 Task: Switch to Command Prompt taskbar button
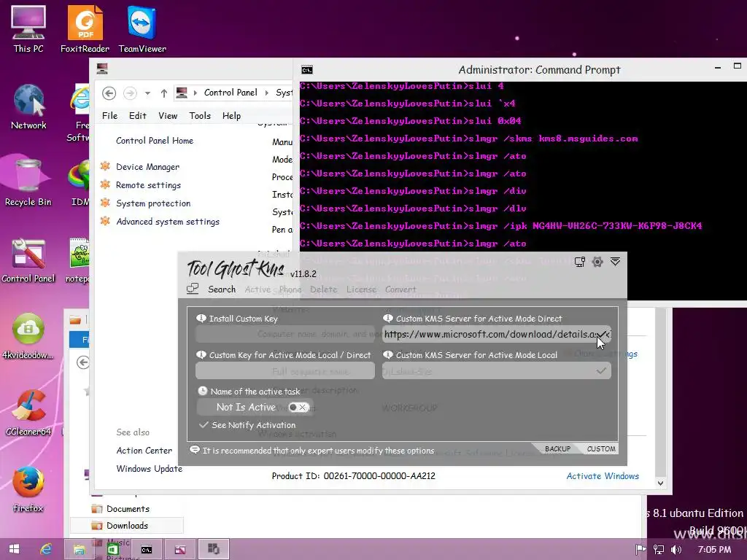(146, 549)
